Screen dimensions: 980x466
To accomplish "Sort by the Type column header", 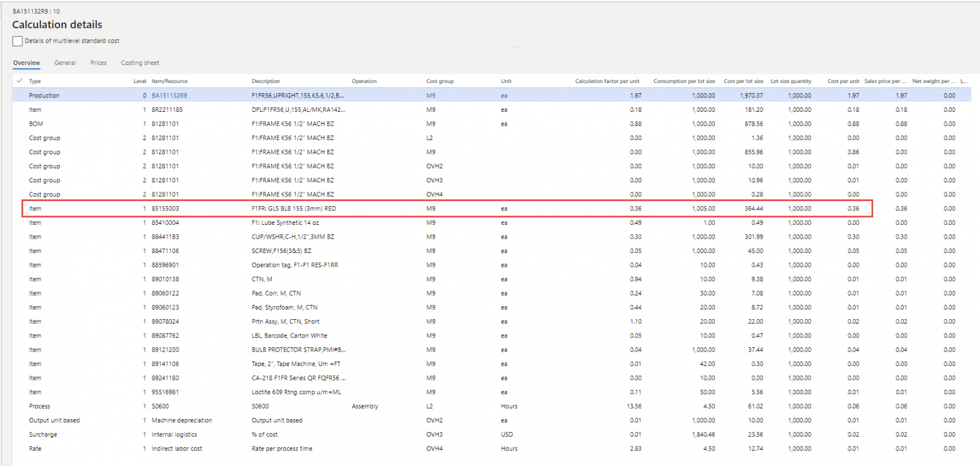I will (35, 81).
